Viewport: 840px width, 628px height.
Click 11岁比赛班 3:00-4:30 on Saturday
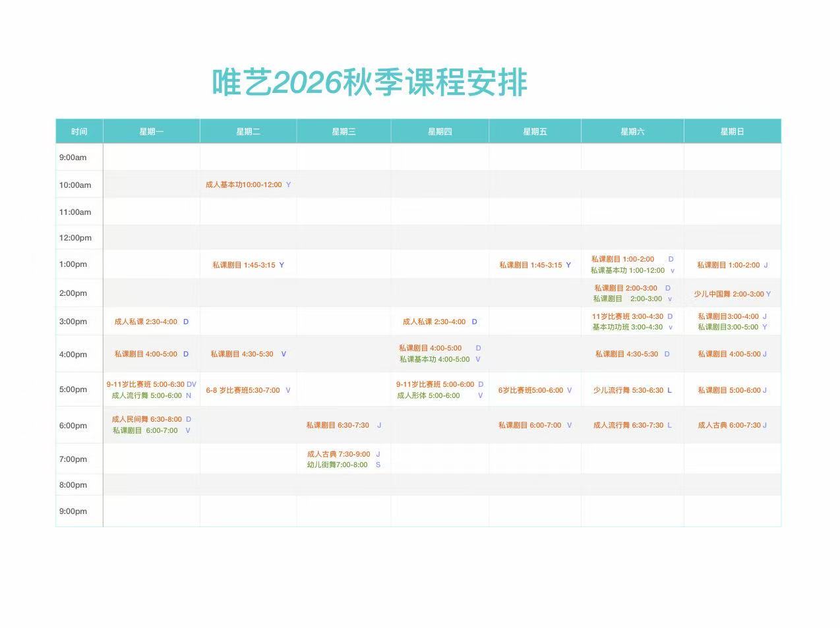click(x=627, y=317)
